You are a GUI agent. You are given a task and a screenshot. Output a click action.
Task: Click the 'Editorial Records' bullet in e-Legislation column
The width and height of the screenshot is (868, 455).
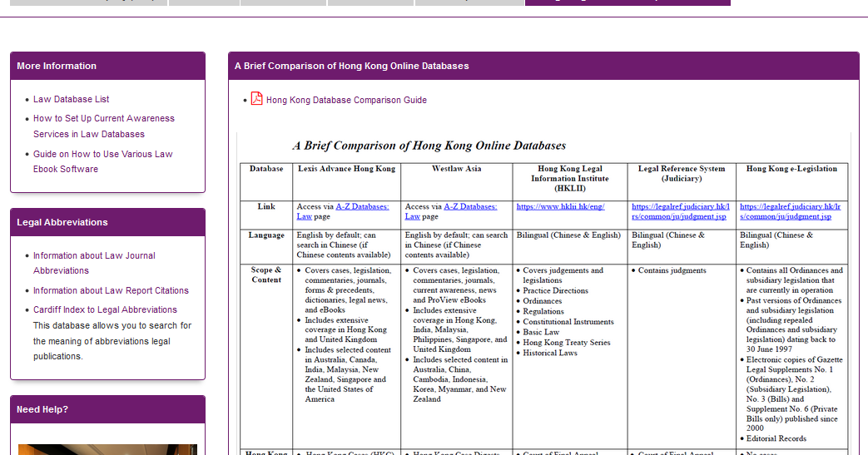tap(776, 438)
